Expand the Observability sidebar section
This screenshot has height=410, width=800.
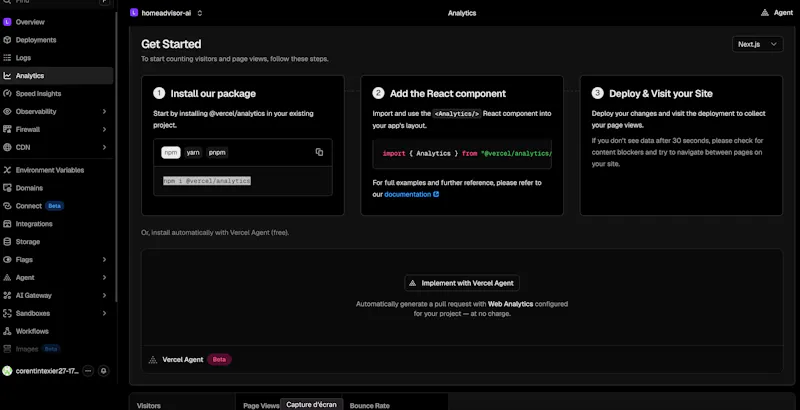[x=104, y=111]
